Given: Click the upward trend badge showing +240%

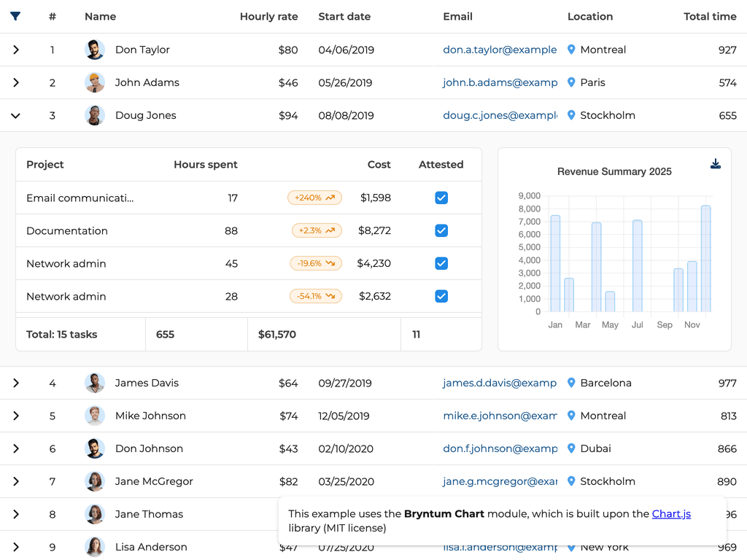Looking at the screenshot, I should click(x=314, y=198).
